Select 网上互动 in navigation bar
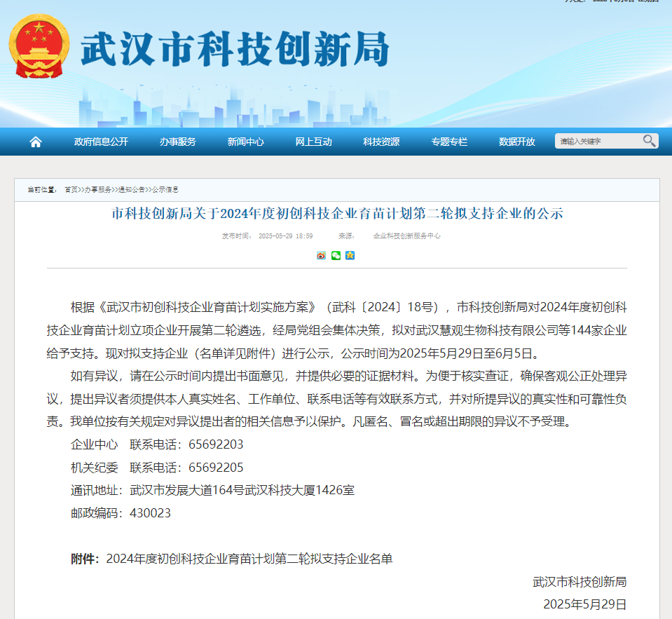Viewport: 672px width, 619px height. tap(313, 142)
